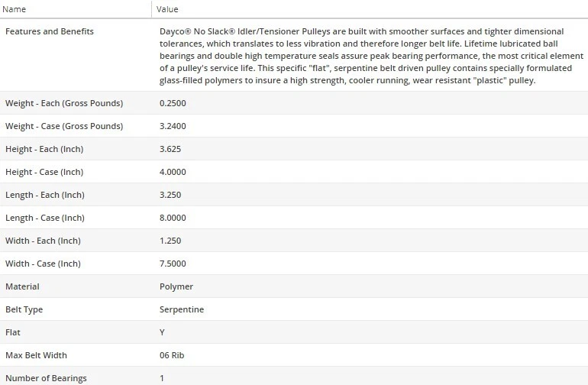The width and height of the screenshot is (588, 385).
Task: Click the Value column header
Action: [167, 9]
